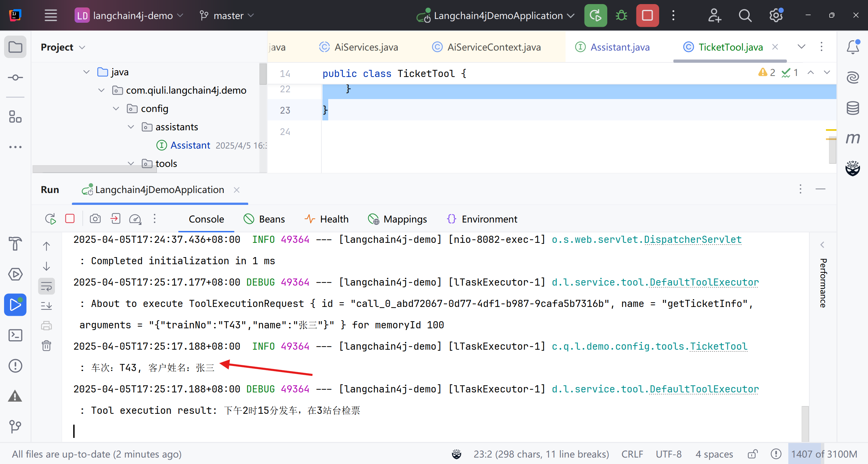Image resolution: width=868 pixels, height=464 pixels.
Task: Take thread dump with camera icon
Action: click(x=95, y=219)
